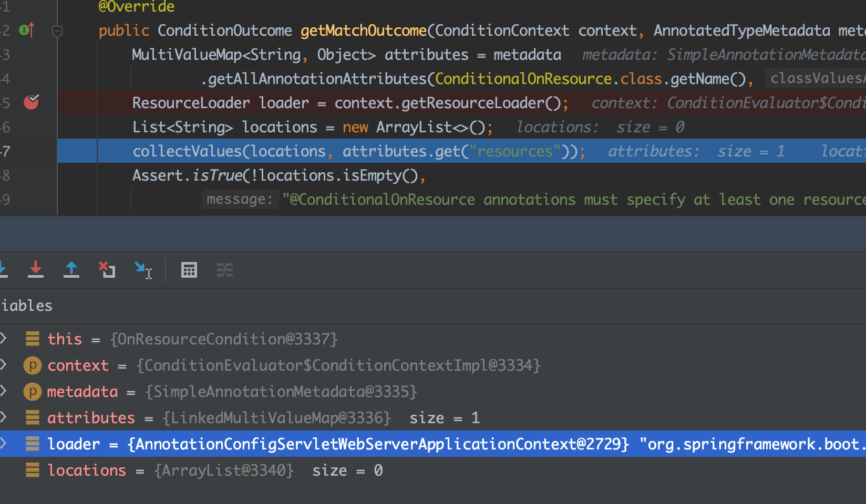This screenshot has height=504, width=866.
Task: Click the highlighted collectValues execution line
Action: point(461,151)
